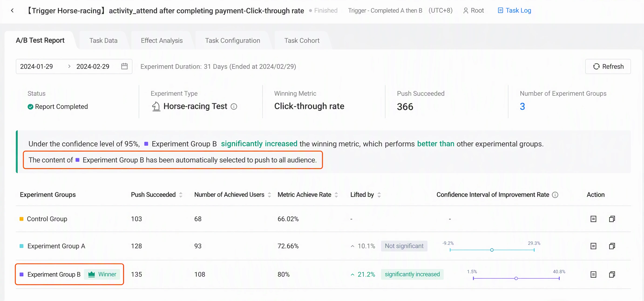Viewport: 644px width, 301px height.
Task: Click the Horse-racing Test knight icon
Action: point(156,106)
